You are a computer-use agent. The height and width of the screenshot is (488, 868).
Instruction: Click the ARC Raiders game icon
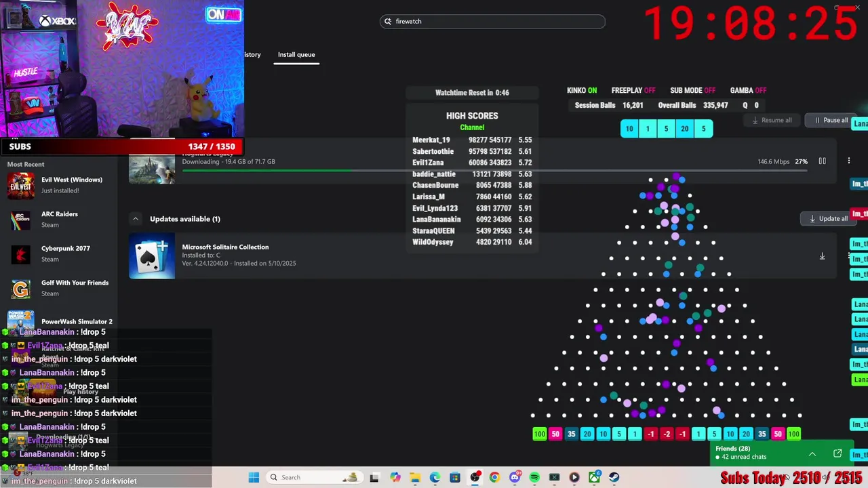pyautogui.click(x=20, y=220)
